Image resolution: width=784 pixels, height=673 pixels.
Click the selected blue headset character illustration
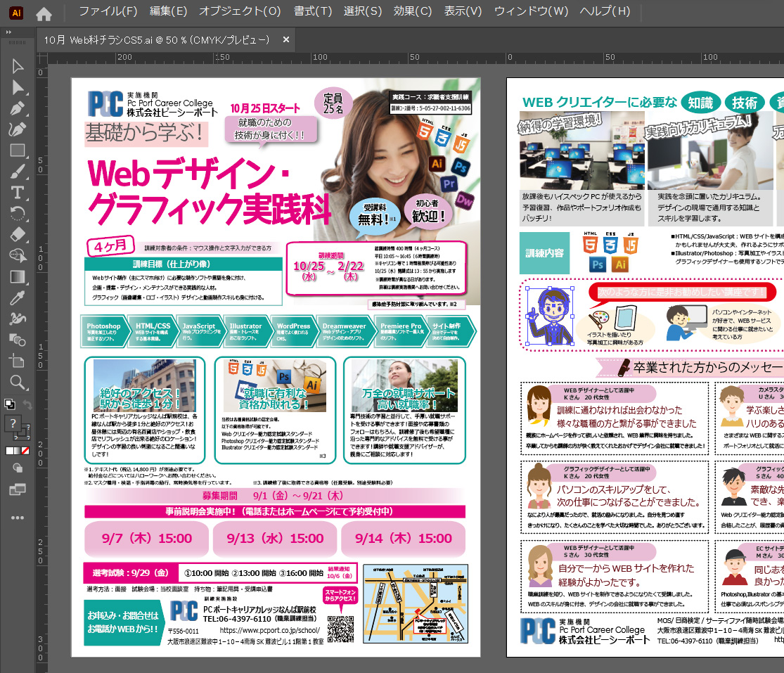[549, 316]
